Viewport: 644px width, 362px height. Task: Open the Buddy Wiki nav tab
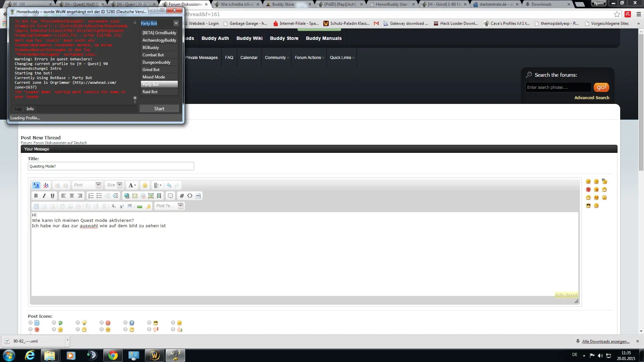click(x=249, y=38)
